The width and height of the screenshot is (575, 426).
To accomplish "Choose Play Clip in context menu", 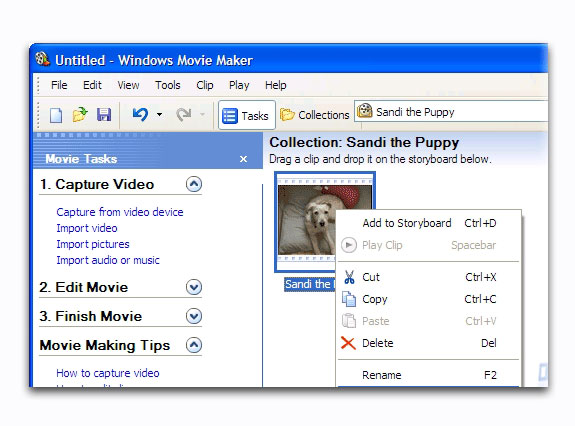I will [x=428, y=245].
